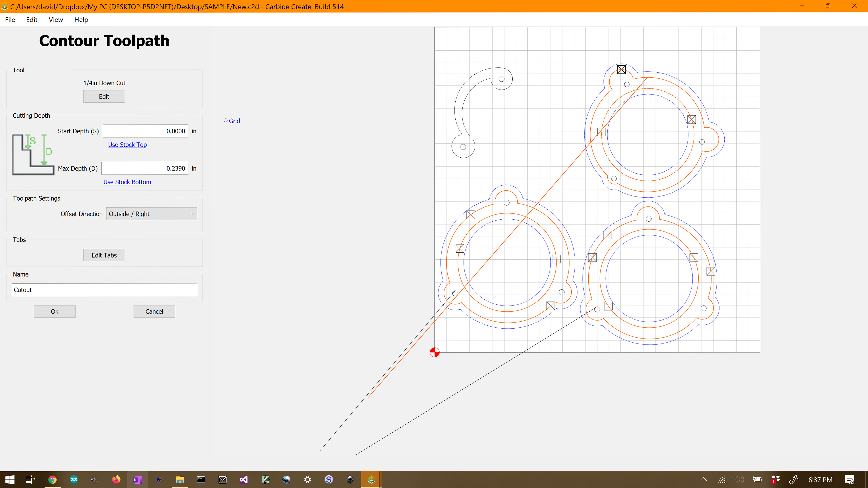Viewport: 868px width, 488px height.
Task: Open the Offset Direction dropdown
Action: [152, 214]
